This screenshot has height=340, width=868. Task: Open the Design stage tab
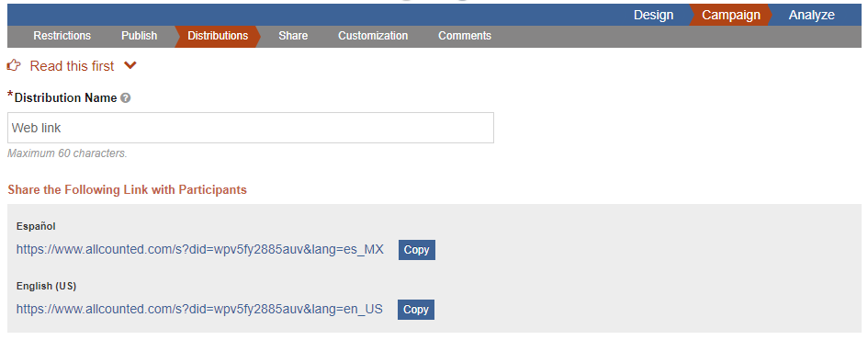(x=653, y=15)
